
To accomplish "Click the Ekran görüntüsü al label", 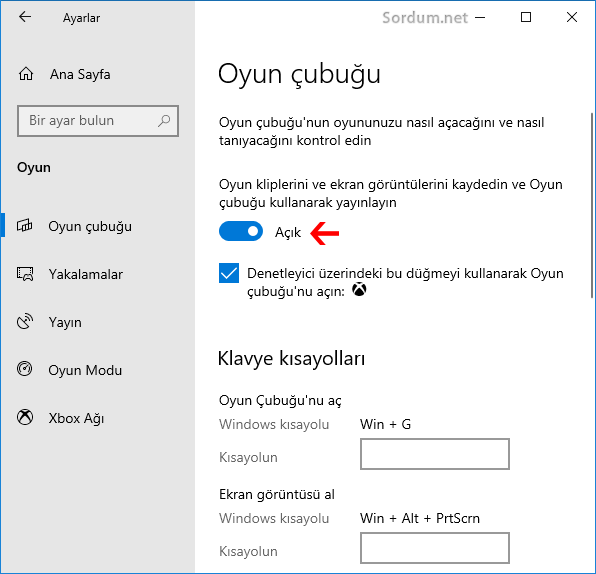I will coord(277,495).
